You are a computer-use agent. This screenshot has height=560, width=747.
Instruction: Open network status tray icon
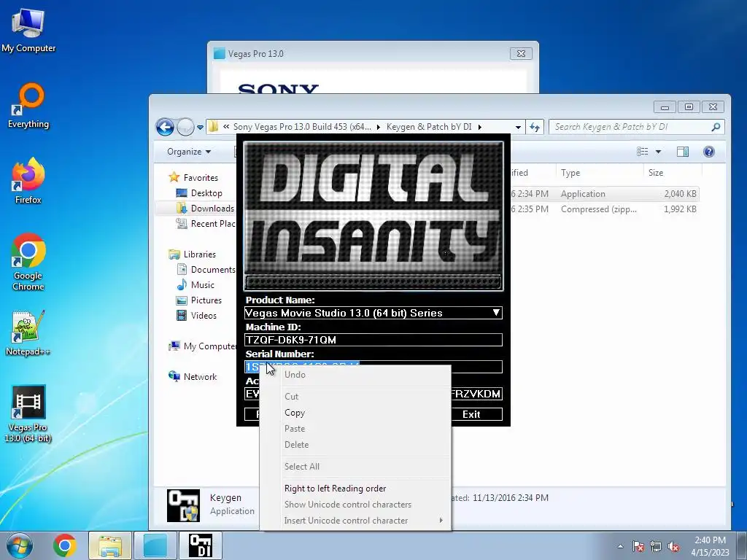656,546
